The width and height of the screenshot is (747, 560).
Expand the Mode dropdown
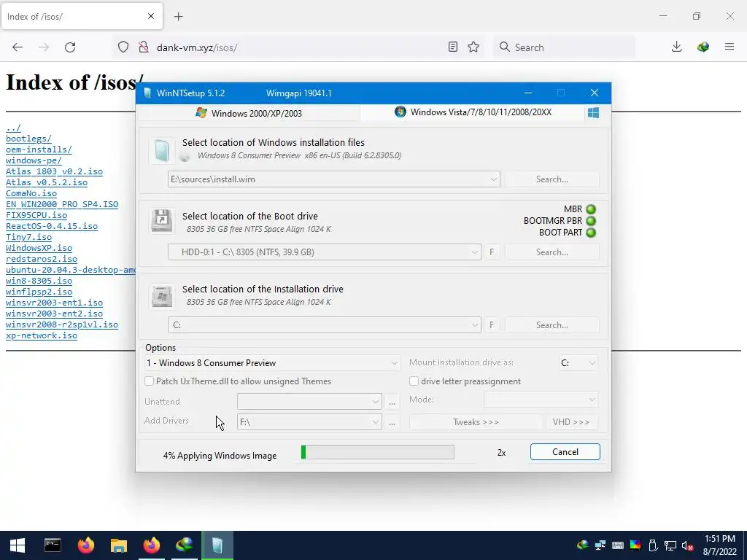(592, 400)
